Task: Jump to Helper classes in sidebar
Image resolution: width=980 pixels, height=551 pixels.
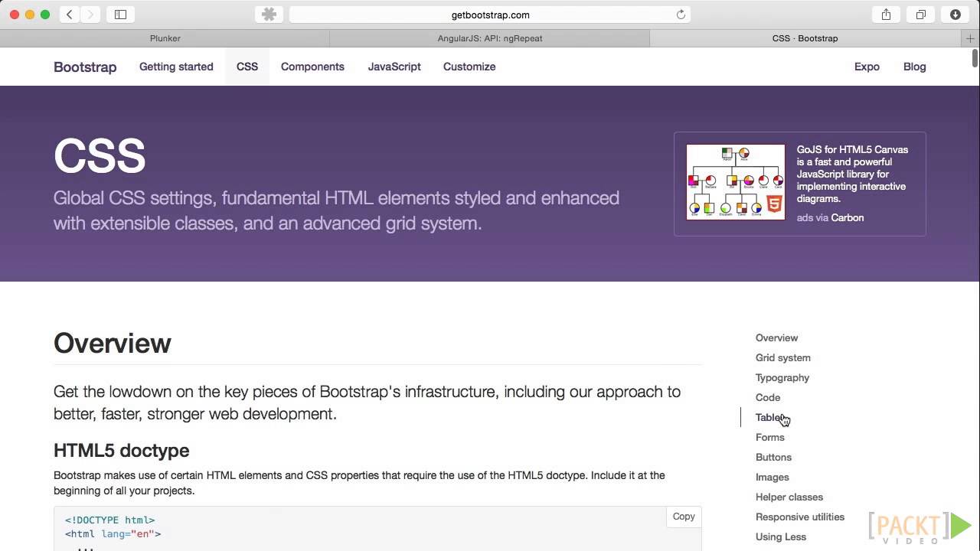Action: pos(789,497)
